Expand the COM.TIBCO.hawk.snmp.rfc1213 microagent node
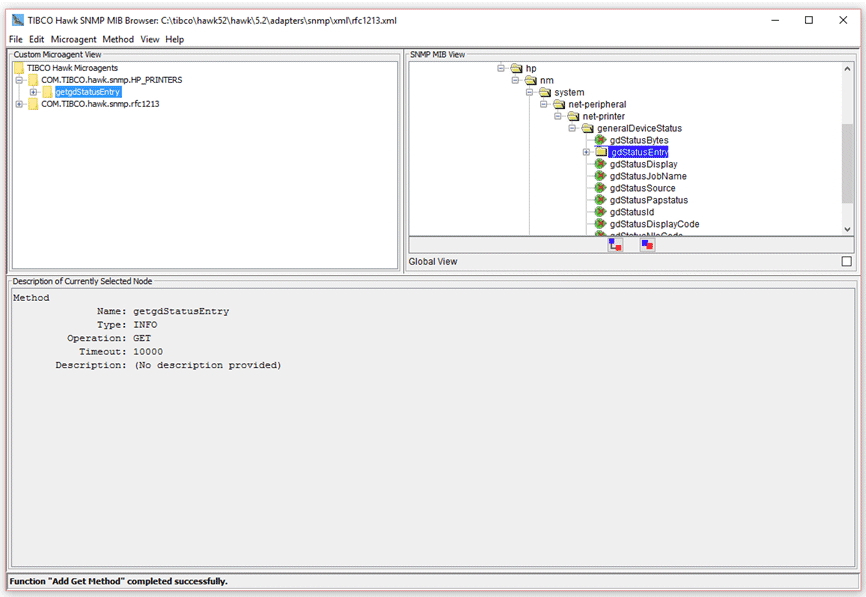 19,104
